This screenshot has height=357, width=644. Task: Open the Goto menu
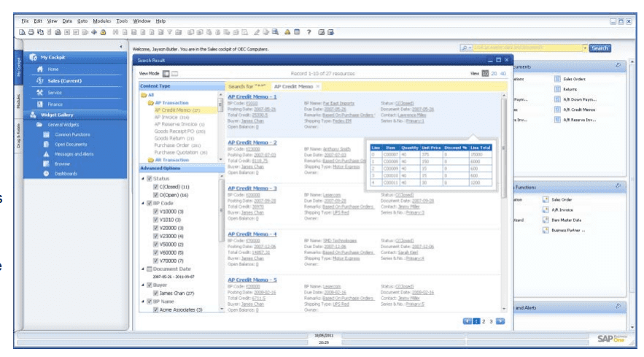point(82,21)
